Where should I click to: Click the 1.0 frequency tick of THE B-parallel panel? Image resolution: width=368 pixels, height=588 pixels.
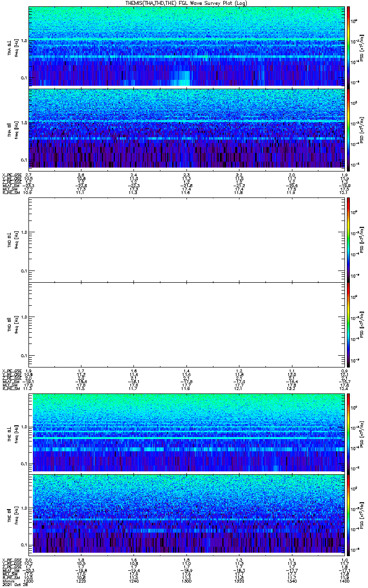[x=24, y=508]
